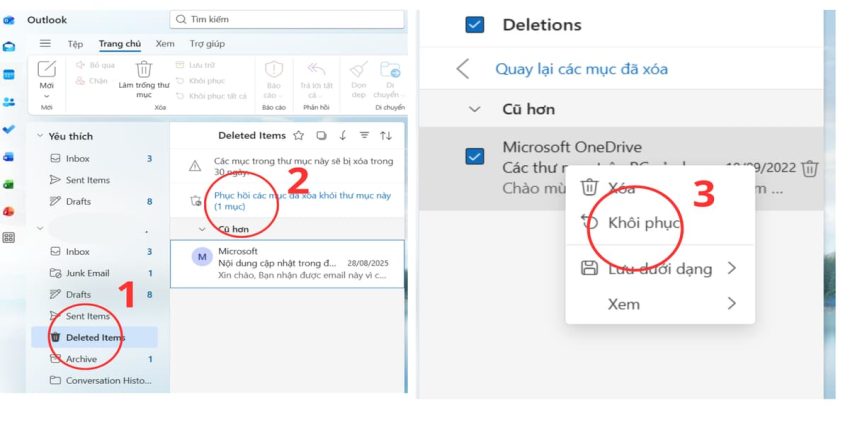This screenshot has height=425, width=850.
Task: Open the Xem ribbon tab
Action: click(x=165, y=44)
